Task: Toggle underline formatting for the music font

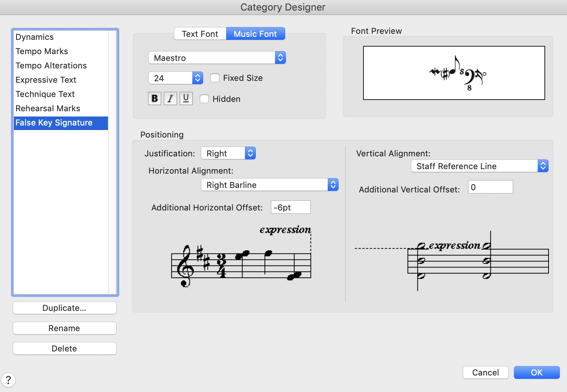Action: pos(186,98)
